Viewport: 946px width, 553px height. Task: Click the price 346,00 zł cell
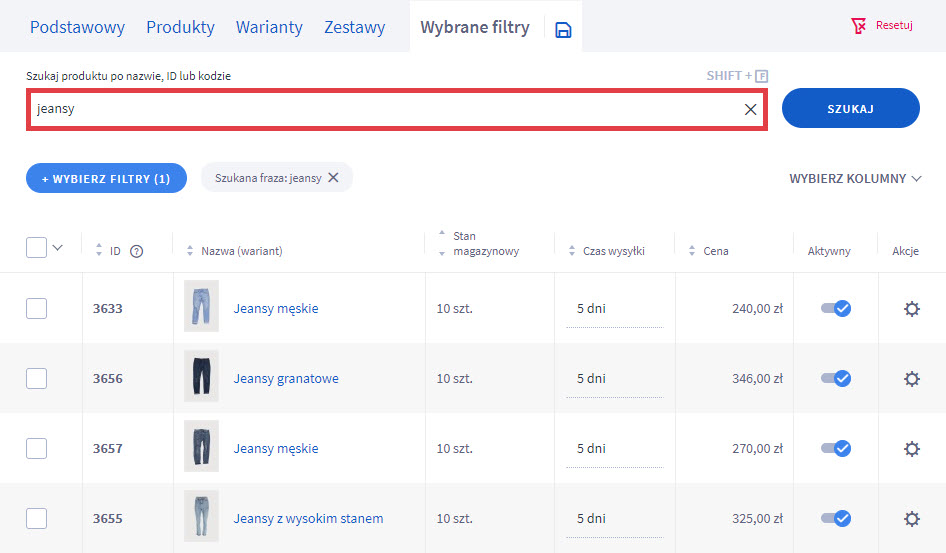757,378
